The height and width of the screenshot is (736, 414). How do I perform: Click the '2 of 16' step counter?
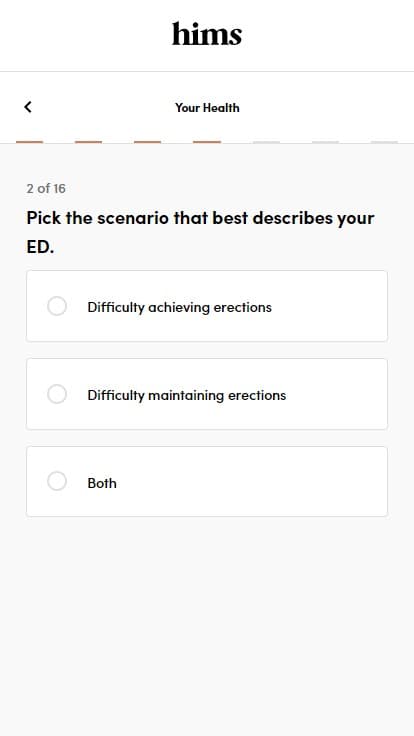click(46, 188)
